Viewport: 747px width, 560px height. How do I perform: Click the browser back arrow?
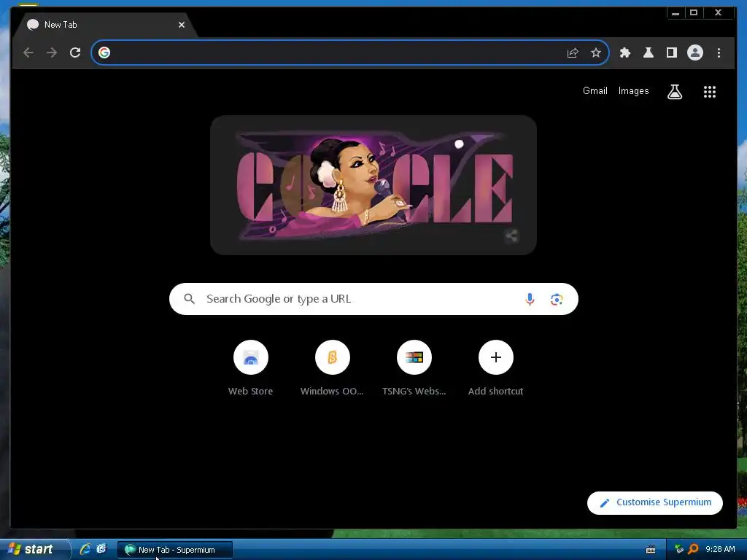point(28,52)
